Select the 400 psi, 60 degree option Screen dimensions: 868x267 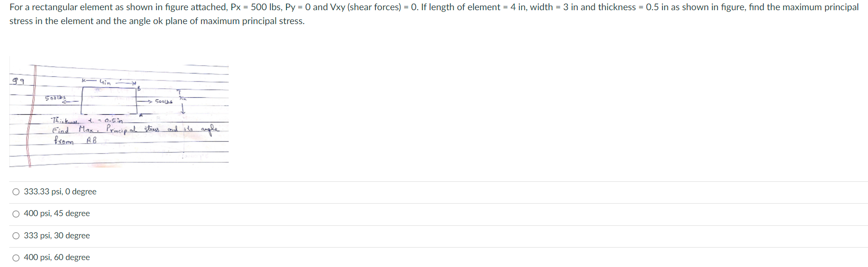(15, 257)
